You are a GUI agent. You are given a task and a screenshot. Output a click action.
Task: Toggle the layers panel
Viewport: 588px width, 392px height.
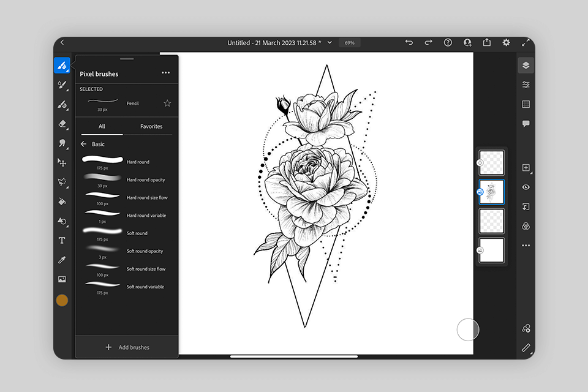(526, 66)
